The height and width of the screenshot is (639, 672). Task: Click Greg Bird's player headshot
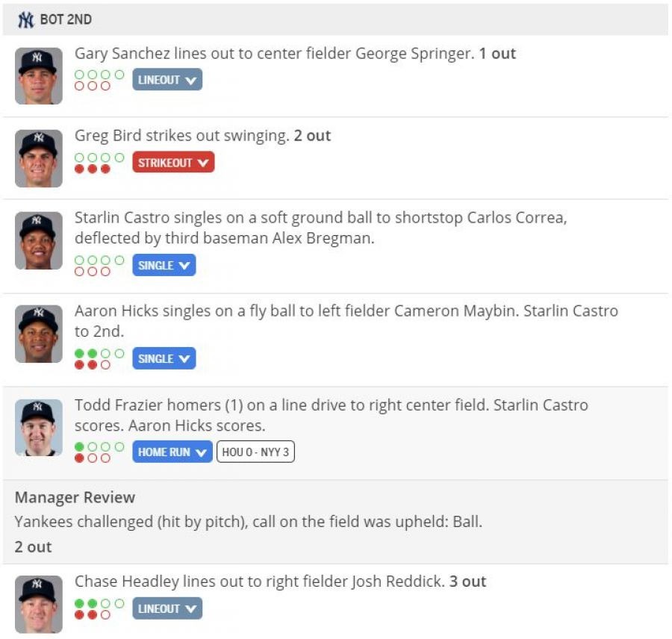(39, 158)
